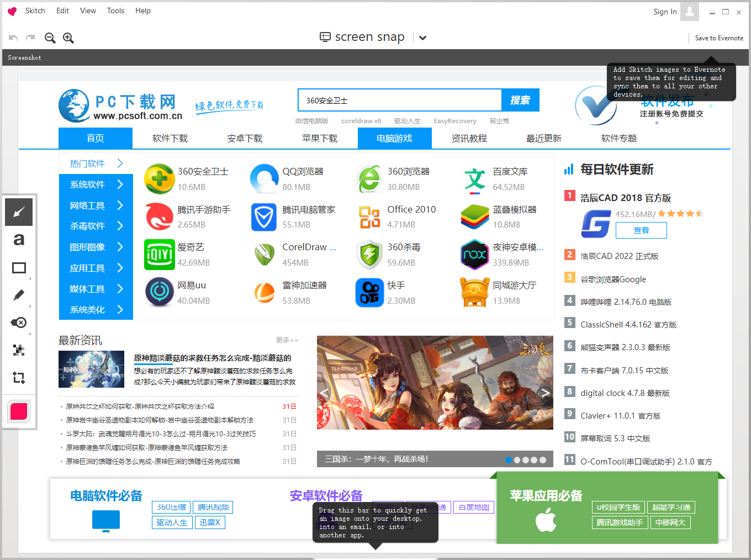Zoom in with the plus magnifier
Viewport: 751px width, 560px height.
click(68, 38)
